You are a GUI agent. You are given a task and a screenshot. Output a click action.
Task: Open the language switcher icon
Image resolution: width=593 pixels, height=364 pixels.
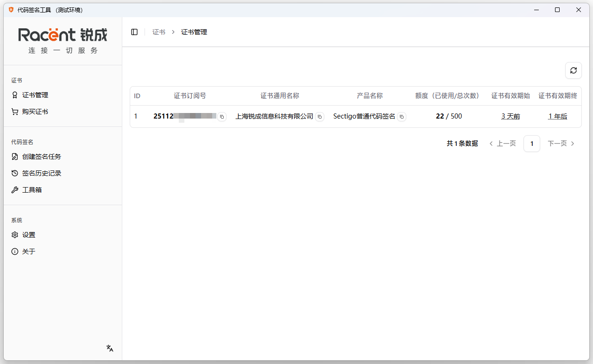[109, 348]
